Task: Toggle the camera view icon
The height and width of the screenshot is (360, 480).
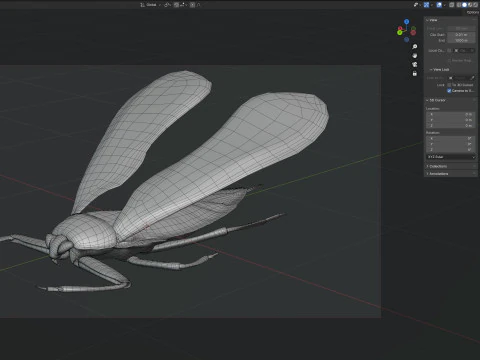Action: click(415, 64)
